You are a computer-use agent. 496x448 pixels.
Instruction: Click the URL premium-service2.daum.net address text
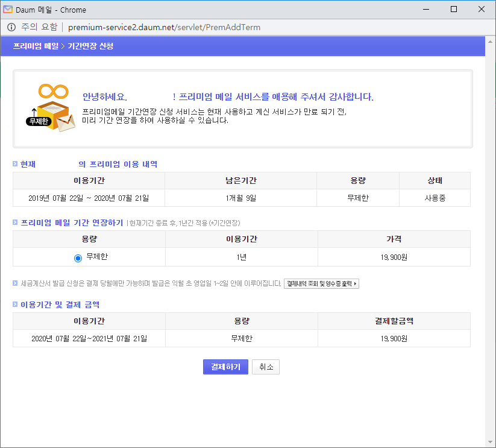coord(164,27)
